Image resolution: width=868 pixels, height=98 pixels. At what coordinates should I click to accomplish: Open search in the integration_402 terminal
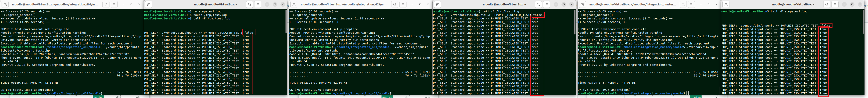(106, 4)
